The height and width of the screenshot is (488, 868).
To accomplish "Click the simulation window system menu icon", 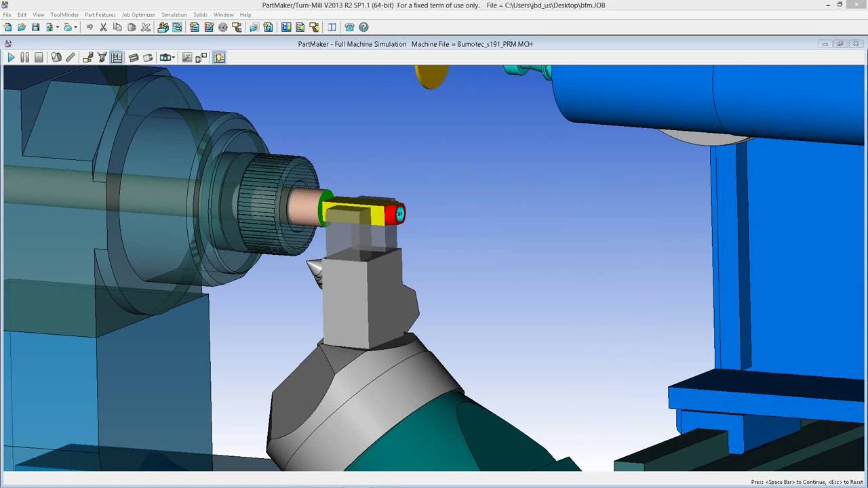I will 8,43.
